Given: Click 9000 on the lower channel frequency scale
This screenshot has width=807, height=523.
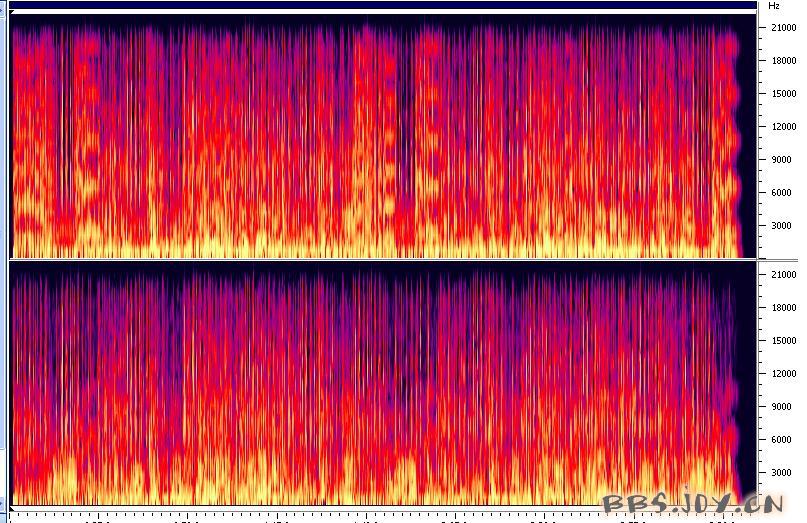Looking at the screenshot, I should pos(781,407).
